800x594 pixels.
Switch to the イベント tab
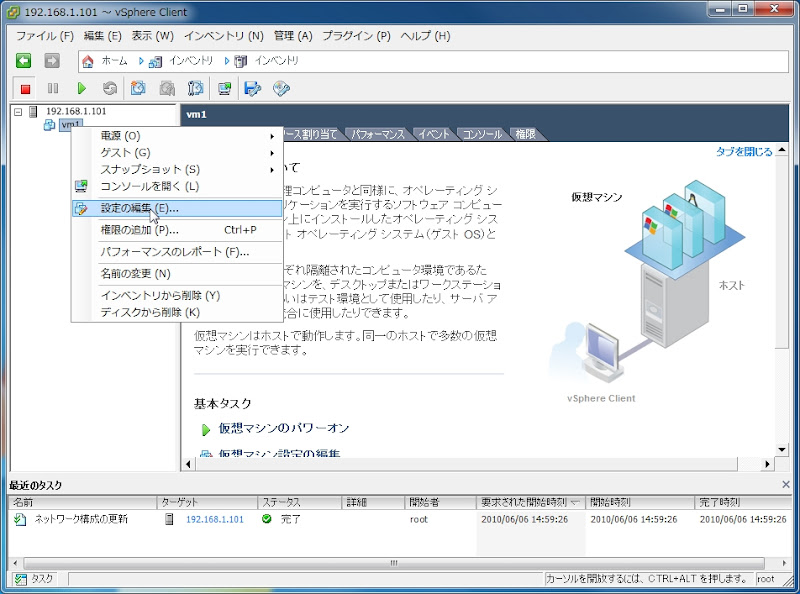[434, 134]
